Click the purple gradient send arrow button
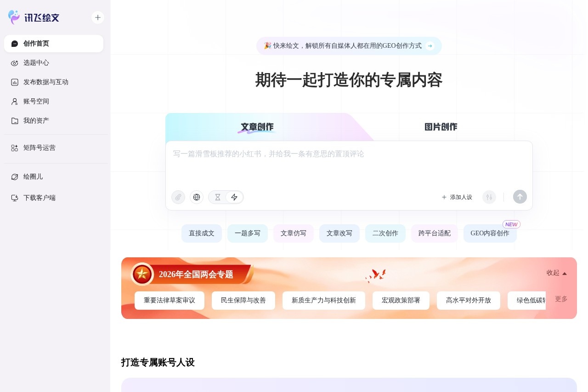The height and width of the screenshot is (392, 588). point(520,197)
